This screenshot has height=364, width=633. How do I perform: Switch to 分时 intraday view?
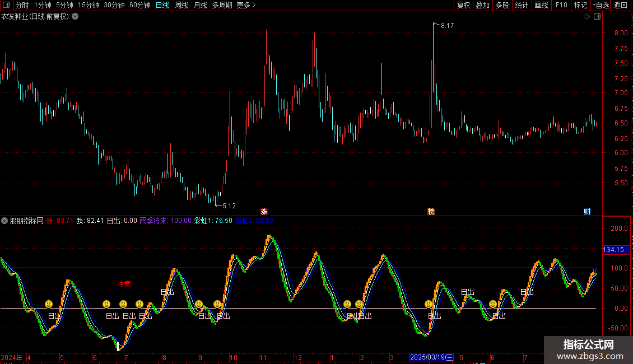(22, 5)
